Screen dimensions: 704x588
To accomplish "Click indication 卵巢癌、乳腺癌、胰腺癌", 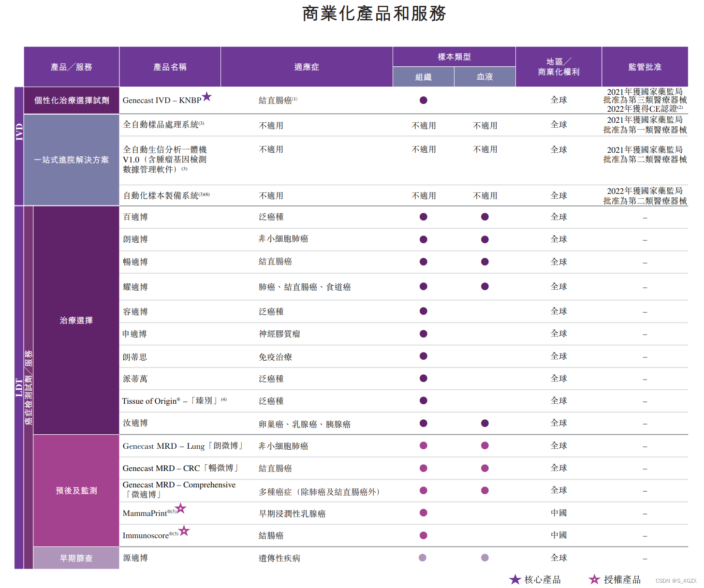I will [305, 424].
